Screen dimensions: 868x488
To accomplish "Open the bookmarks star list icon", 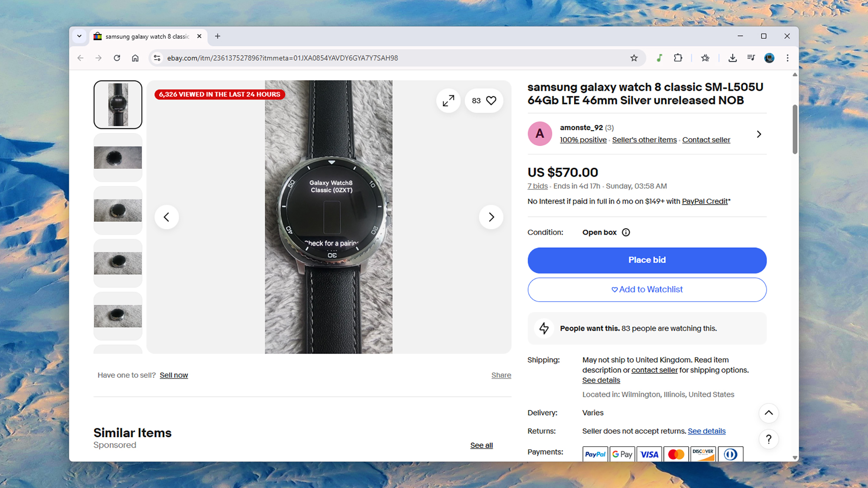I will [705, 58].
